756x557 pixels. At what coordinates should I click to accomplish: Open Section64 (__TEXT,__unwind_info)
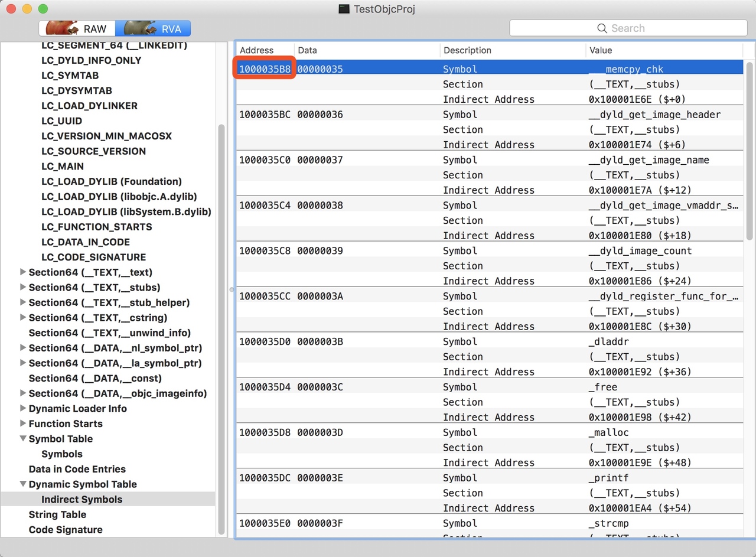(x=110, y=333)
